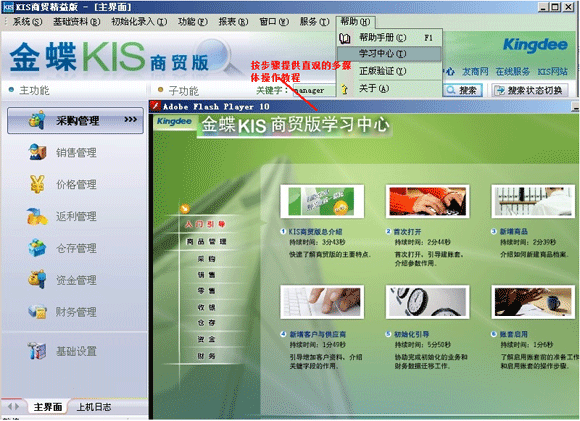Viewport: 580px width, 421px height.
Task: Click the 首次打开 title link
Action: pos(407,232)
